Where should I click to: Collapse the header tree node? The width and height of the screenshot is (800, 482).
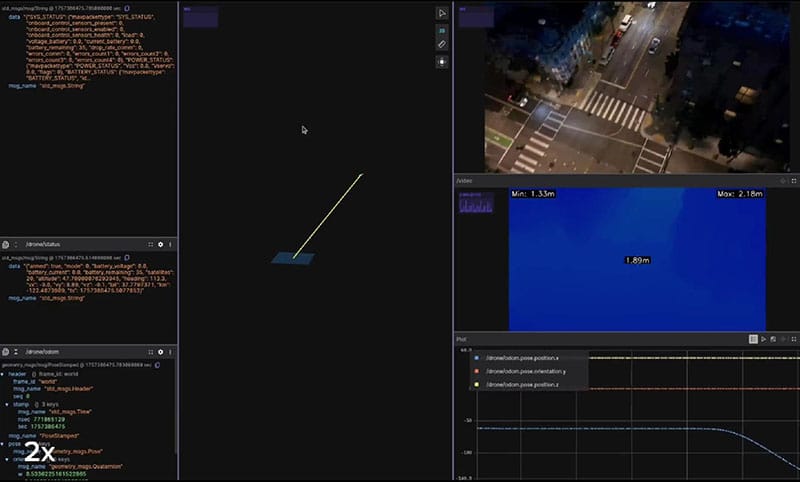coord(4,374)
